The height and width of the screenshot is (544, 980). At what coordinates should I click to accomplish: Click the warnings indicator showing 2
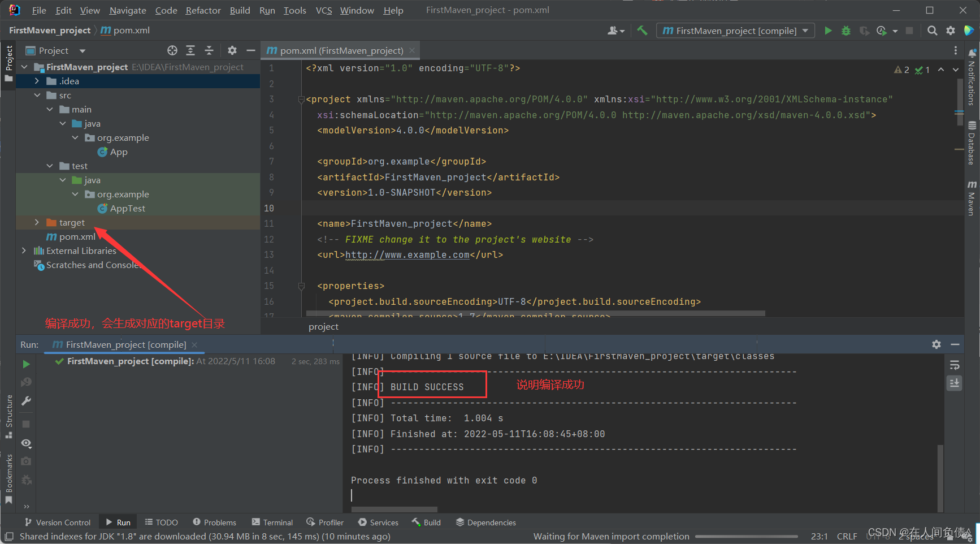(901, 70)
